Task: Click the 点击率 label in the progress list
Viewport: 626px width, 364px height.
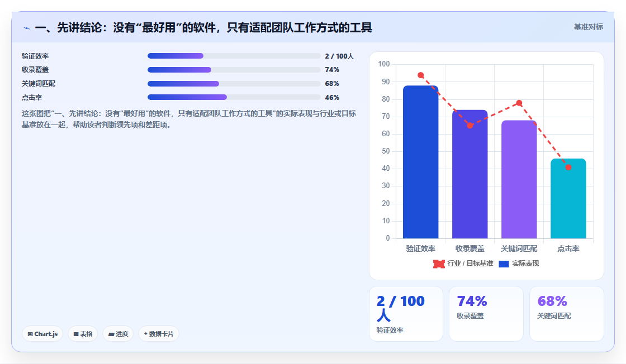Action: click(31, 98)
